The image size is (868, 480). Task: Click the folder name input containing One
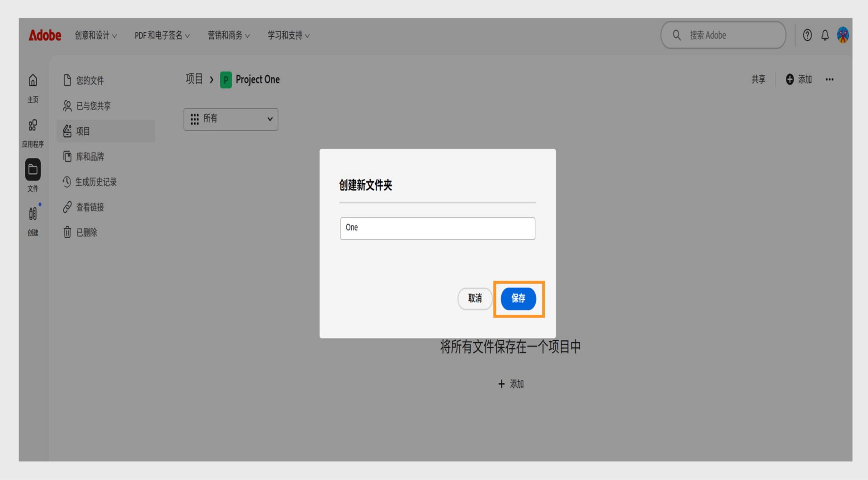click(437, 228)
